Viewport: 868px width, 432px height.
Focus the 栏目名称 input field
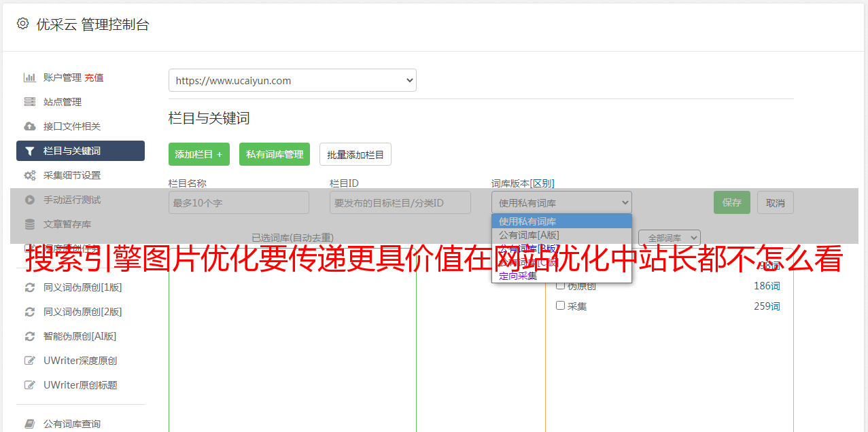(239, 202)
